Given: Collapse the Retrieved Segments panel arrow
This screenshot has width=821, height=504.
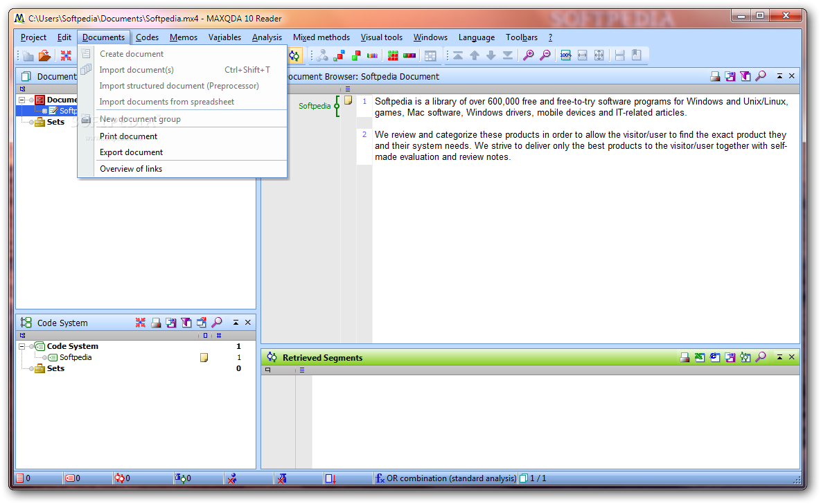Looking at the screenshot, I should coord(779,357).
